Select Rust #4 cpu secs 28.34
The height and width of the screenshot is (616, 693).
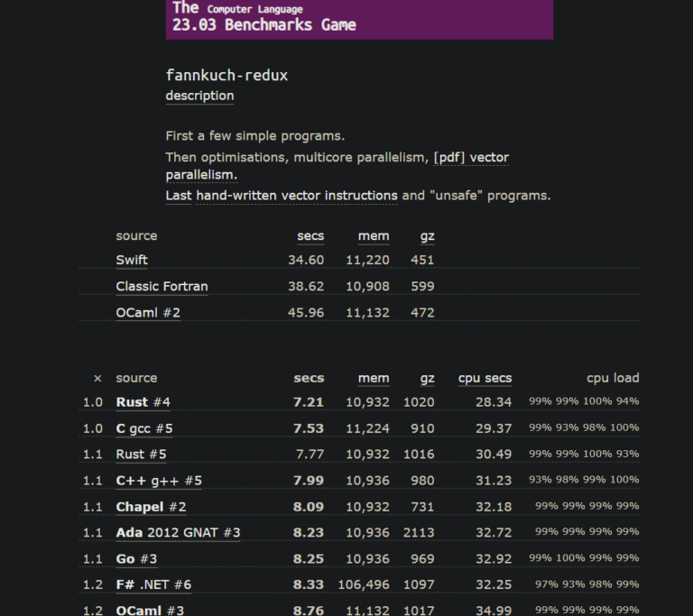[494, 402]
